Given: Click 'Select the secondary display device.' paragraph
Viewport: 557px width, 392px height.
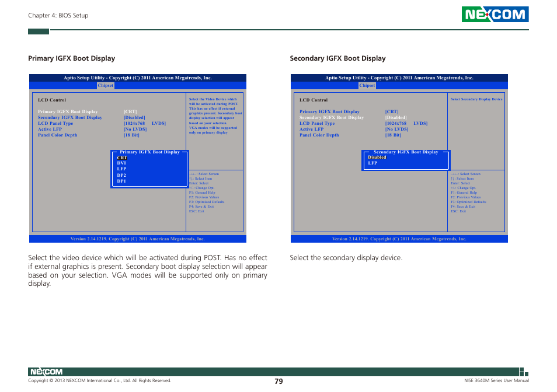Looking at the screenshot, I should tap(346, 258).
